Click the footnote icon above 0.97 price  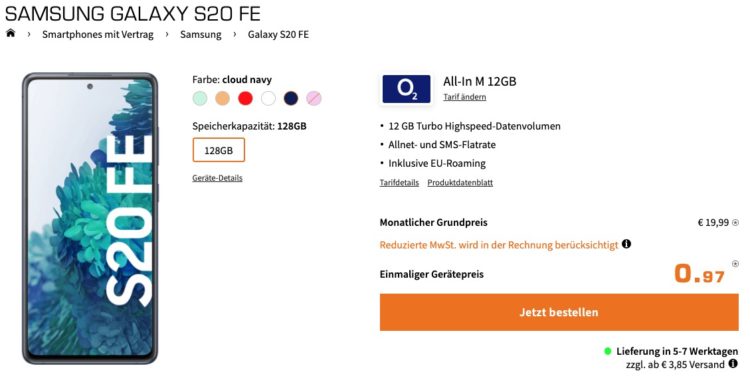click(735, 264)
